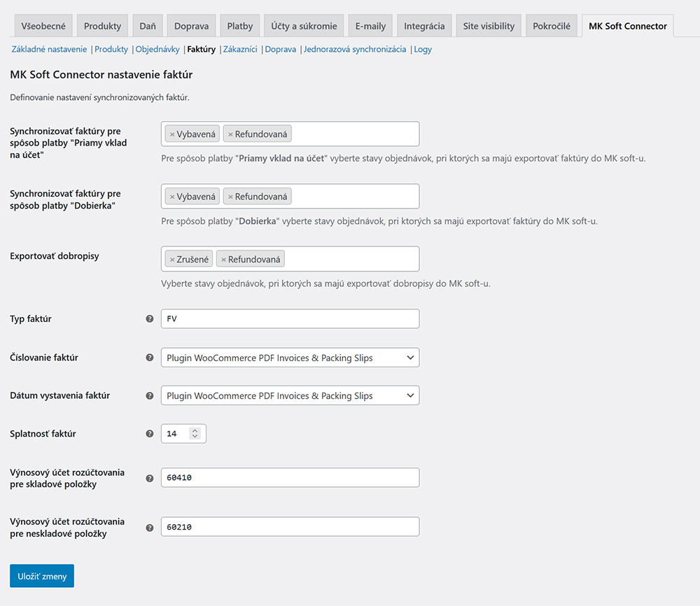Click help icon beside Dátum vystavenia faktúr

tap(149, 395)
